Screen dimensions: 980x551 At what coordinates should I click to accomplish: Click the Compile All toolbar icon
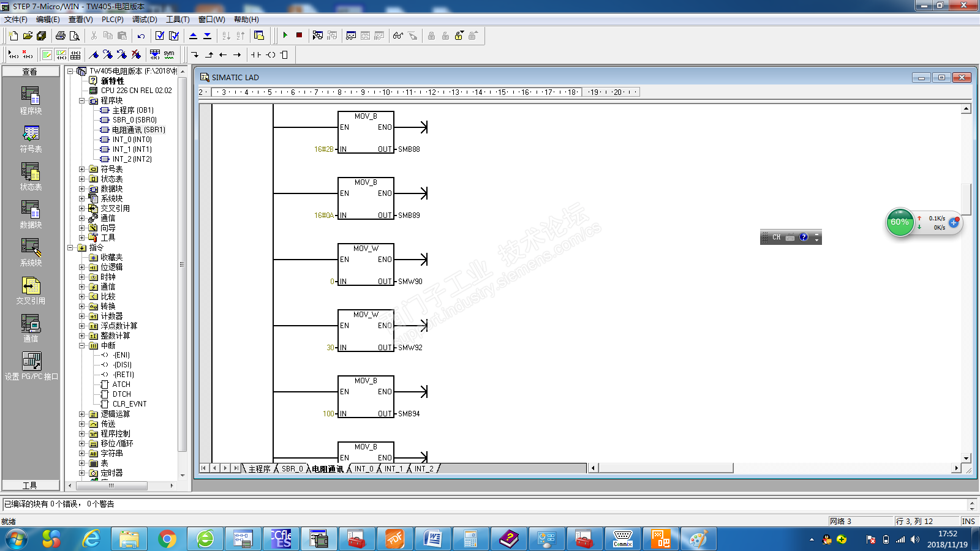pos(174,36)
